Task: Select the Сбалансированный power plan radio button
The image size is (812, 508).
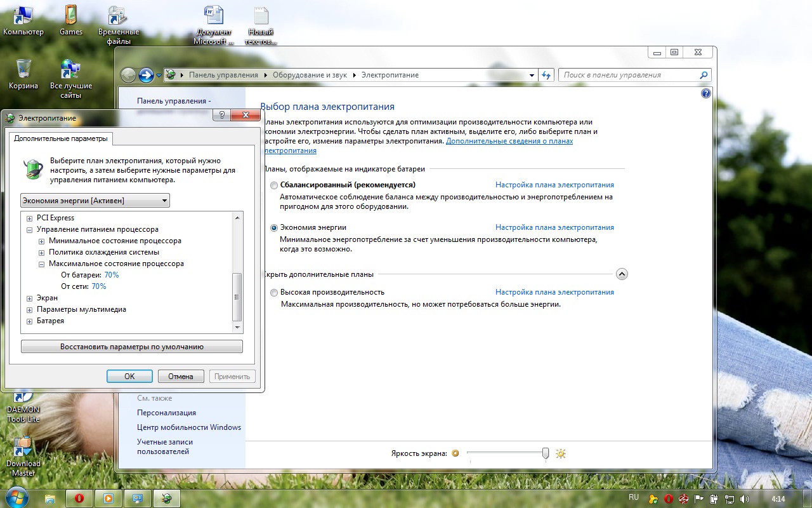Action: [274, 185]
